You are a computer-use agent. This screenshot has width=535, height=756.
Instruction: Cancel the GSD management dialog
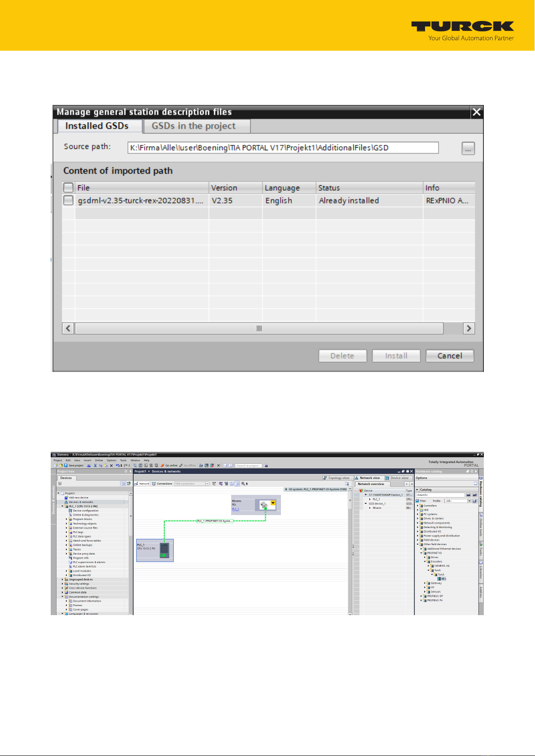[450, 356]
